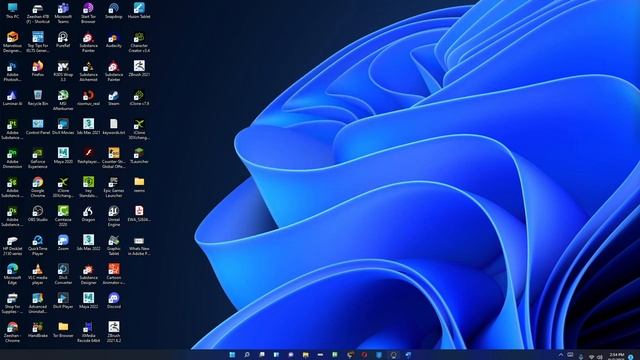
Task: Launch Adobe Dimension shortcut
Action: coord(12,158)
